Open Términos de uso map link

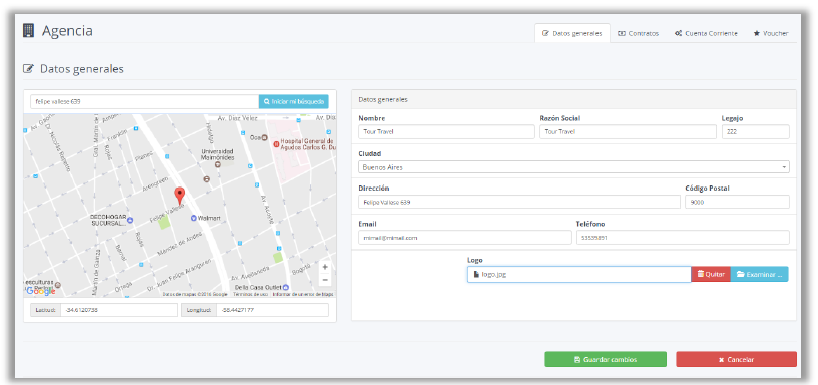[250, 294]
